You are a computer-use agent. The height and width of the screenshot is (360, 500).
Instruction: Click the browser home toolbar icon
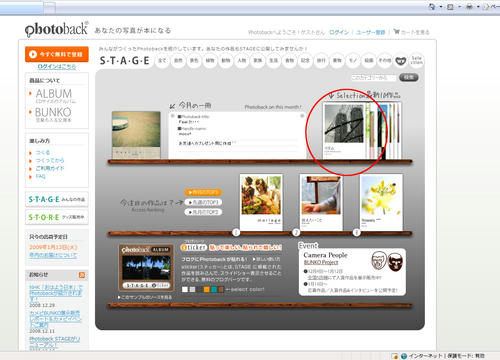432,6
